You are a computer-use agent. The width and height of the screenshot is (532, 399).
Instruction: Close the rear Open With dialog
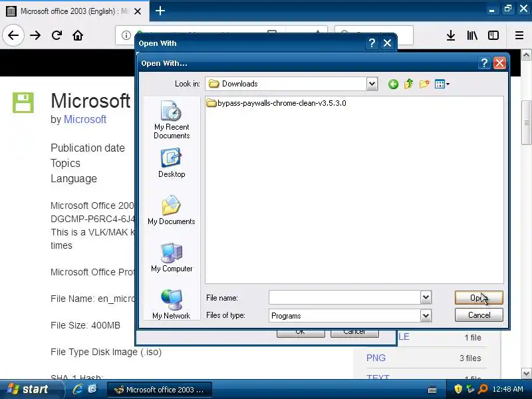[387, 43]
